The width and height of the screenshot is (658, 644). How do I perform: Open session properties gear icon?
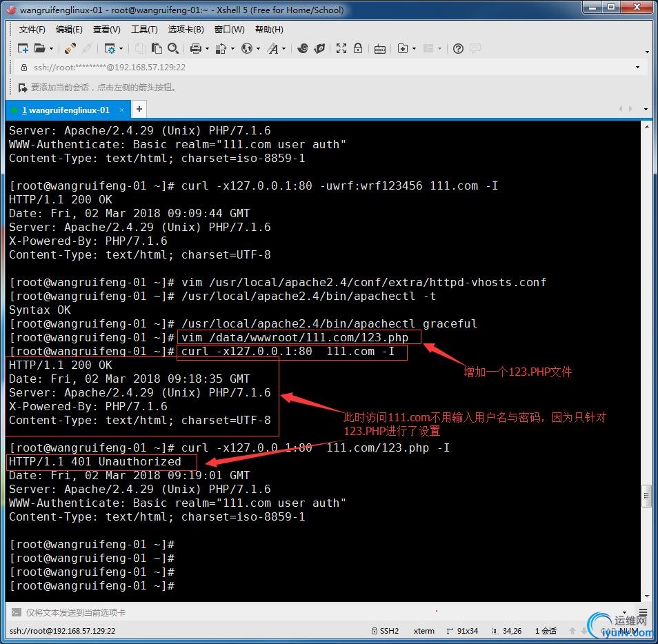coord(110,49)
